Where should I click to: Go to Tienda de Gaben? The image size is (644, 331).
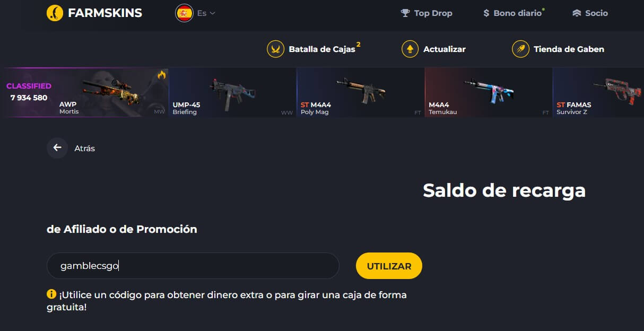(x=569, y=49)
